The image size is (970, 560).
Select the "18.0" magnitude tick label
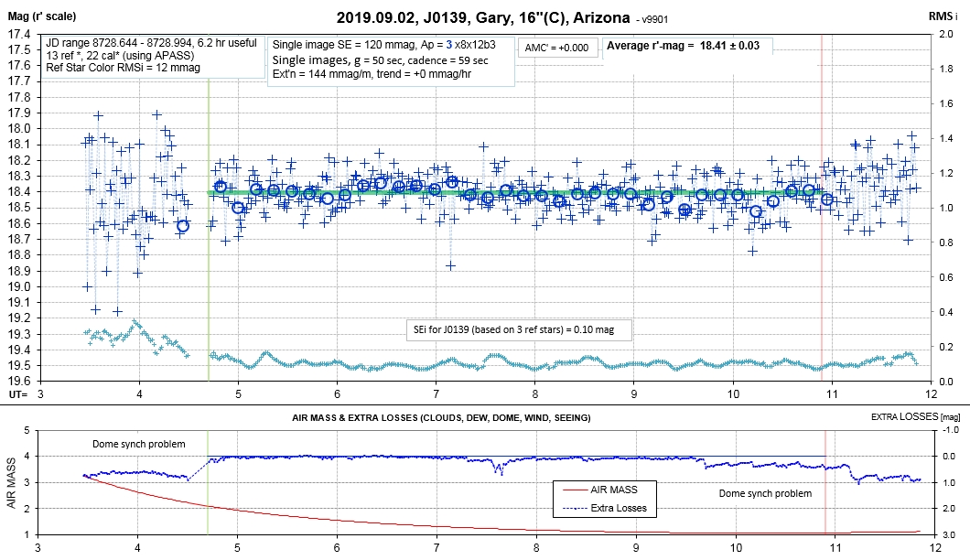(x=18, y=129)
